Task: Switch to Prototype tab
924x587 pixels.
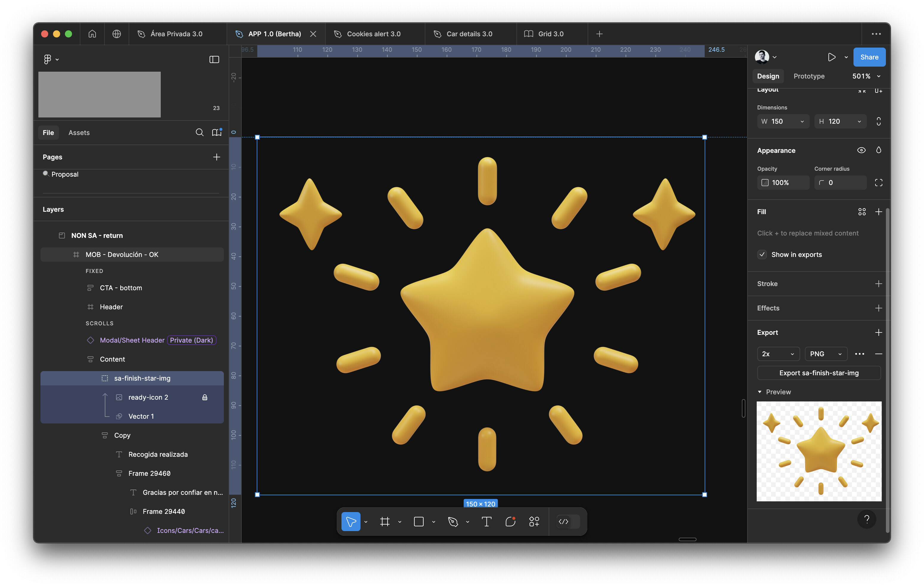Action: click(809, 75)
